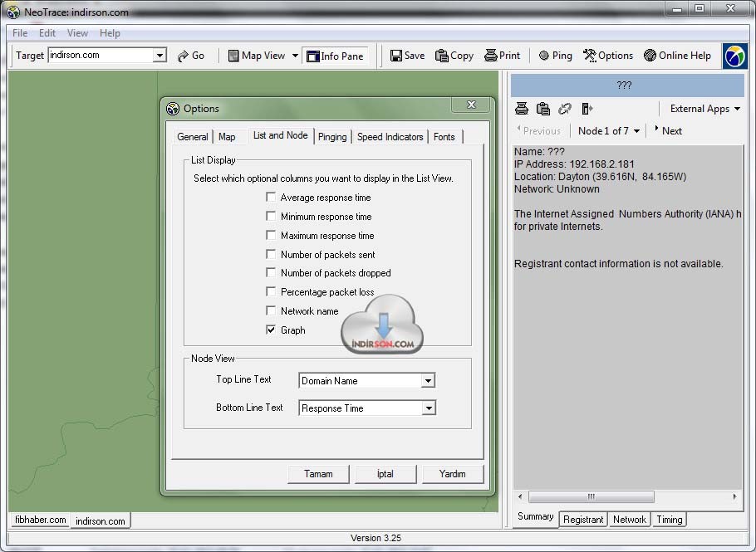Enable Maximum response time column
This screenshot has width=756, height=552.
pos(271,235)
